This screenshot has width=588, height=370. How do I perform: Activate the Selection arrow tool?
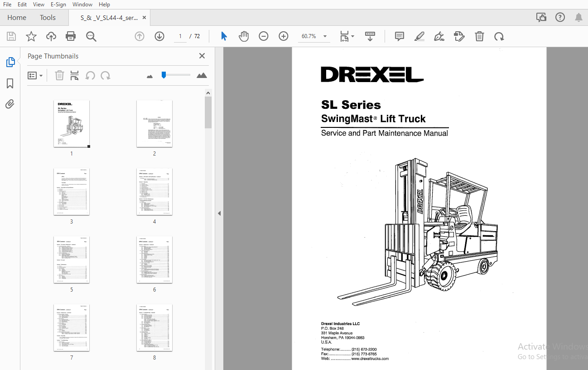pos(224,36)
